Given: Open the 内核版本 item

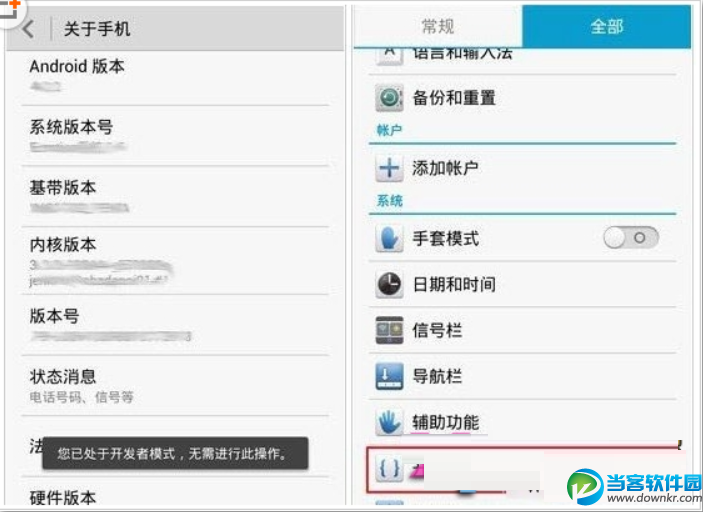Looking at the screenshot, I should coord(175,261).
